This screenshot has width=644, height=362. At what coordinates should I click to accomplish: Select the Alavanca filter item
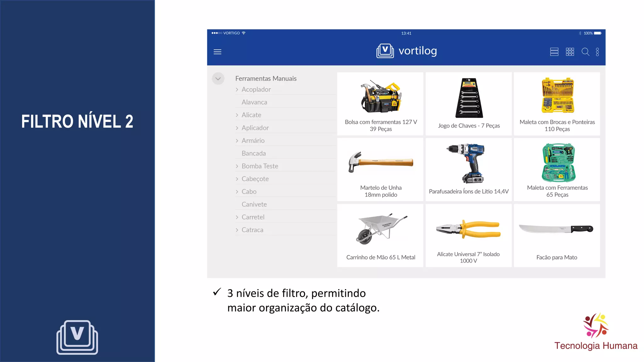point(254,102)
